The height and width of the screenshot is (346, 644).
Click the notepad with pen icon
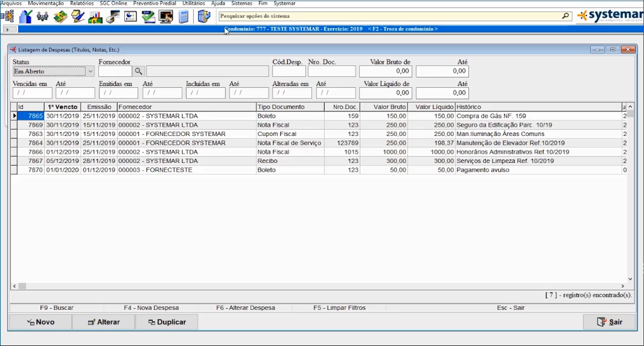coord(78,17)
